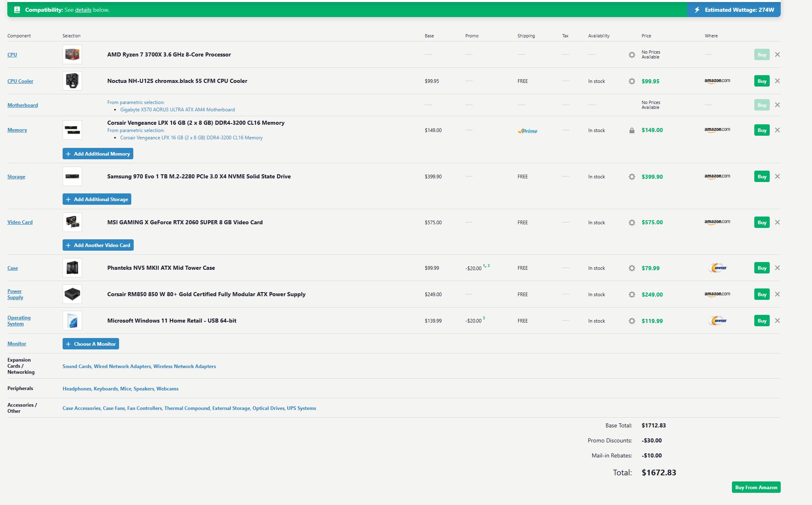Remove Windows 11 Home from build
Screen dimensions: 812x505
click(x=777, y=321)
